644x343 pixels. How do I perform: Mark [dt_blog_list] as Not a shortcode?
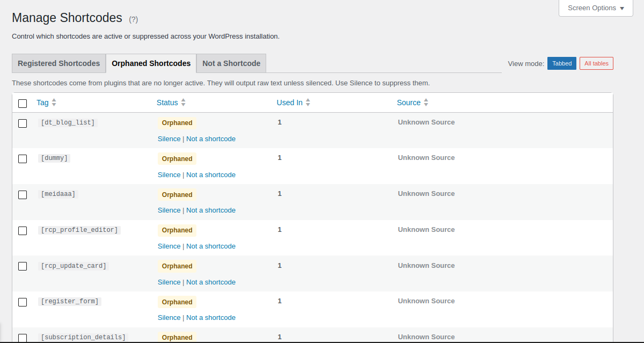click(211, 138)
